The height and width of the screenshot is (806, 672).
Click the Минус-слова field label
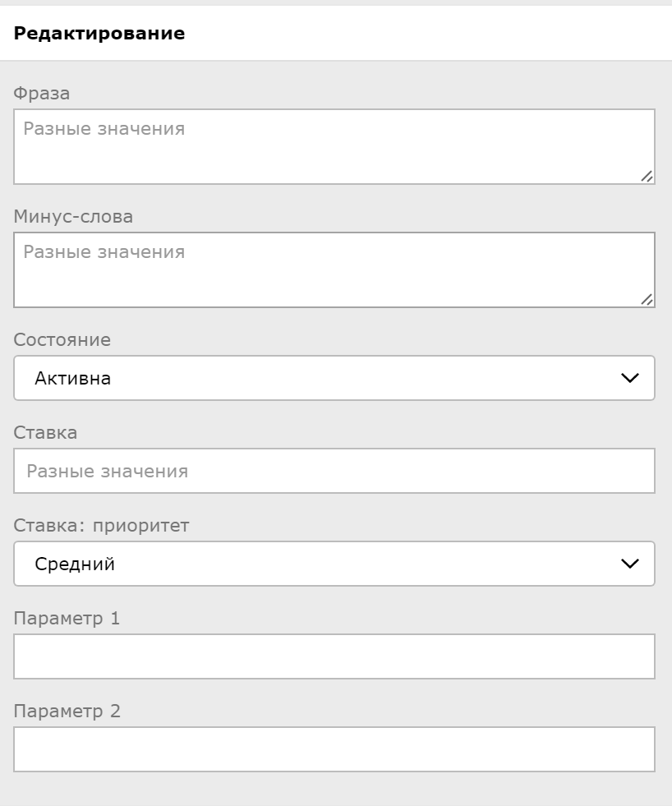coord(73,217)
